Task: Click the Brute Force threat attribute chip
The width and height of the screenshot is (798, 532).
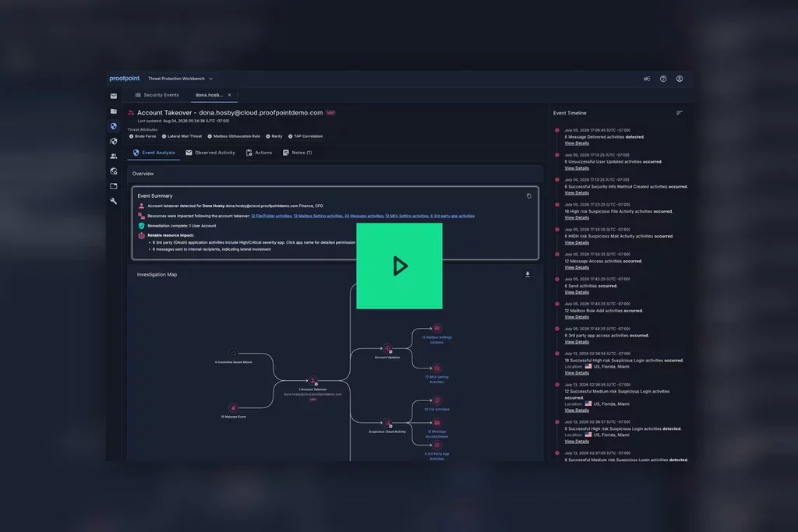Action: tap(143, 136)
